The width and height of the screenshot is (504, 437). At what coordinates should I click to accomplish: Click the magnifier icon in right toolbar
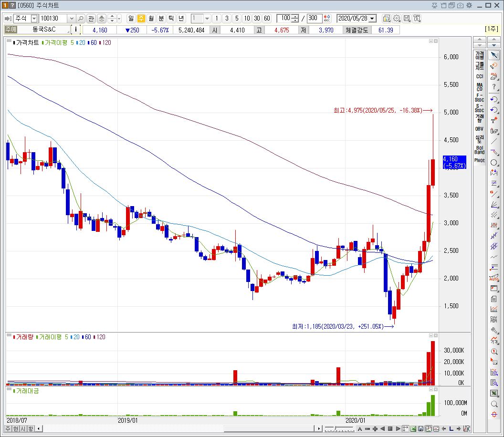pyautogui.click(x=494, y=404)
